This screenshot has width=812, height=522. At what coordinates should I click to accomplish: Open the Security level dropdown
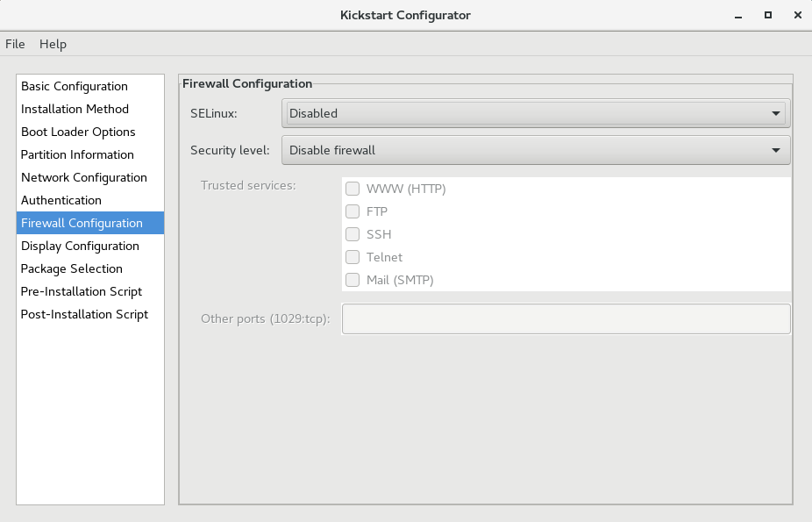[536, 150]
